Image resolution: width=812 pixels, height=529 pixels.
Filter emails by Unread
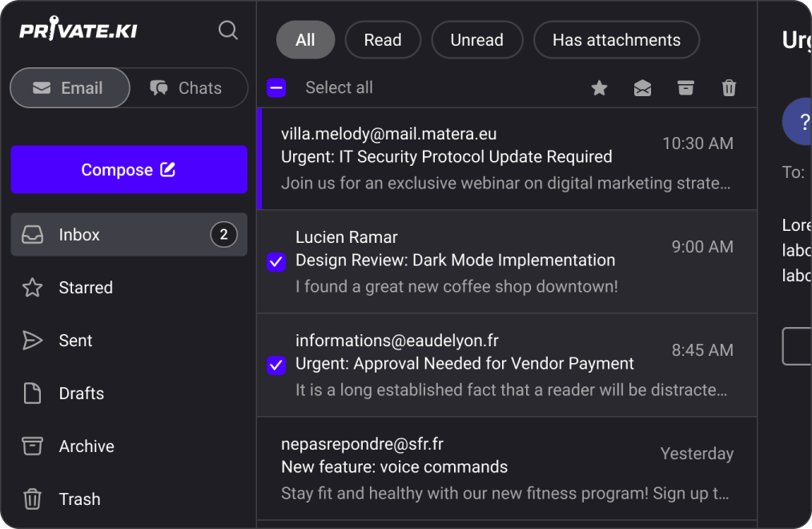click(476, 40)
